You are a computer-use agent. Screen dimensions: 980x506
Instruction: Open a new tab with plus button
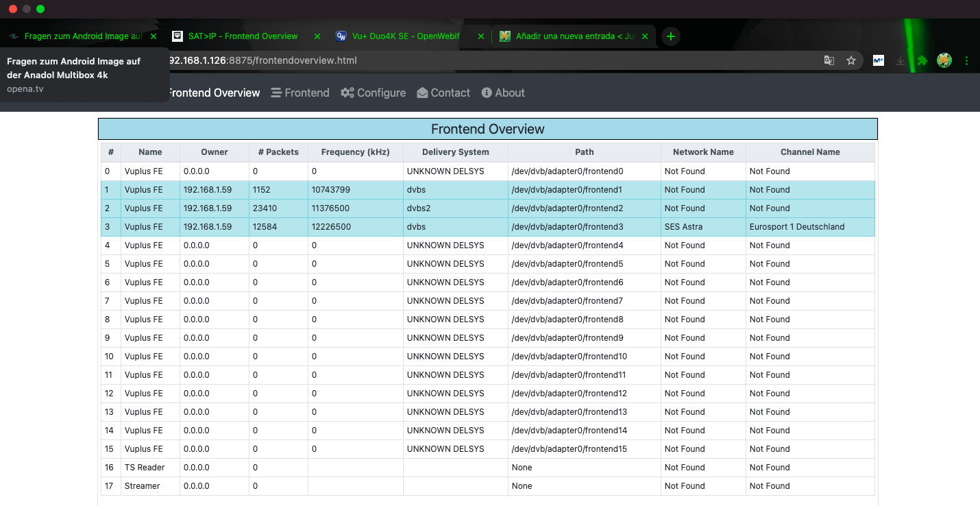(671, 36)
